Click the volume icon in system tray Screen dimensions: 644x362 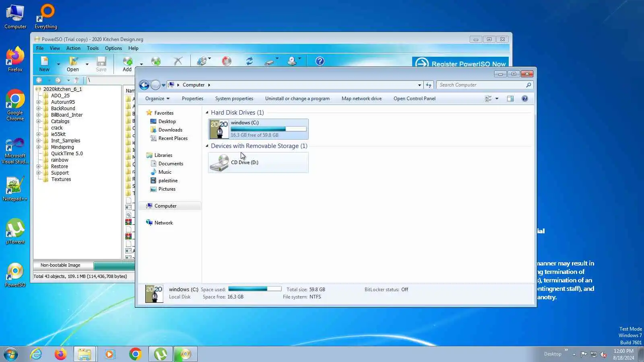click(603, 354)
